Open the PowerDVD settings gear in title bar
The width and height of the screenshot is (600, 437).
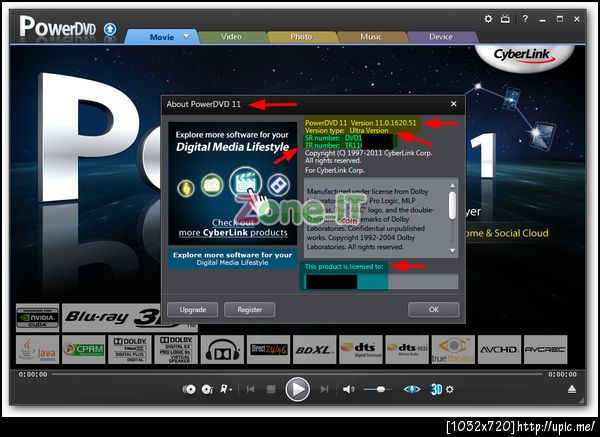[x=488, y=19]
